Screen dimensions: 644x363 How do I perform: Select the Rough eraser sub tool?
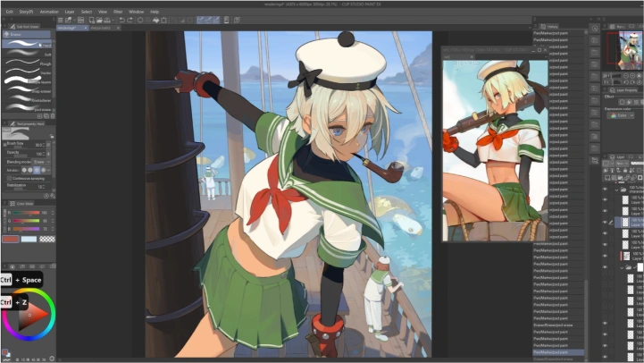[27, 63]
